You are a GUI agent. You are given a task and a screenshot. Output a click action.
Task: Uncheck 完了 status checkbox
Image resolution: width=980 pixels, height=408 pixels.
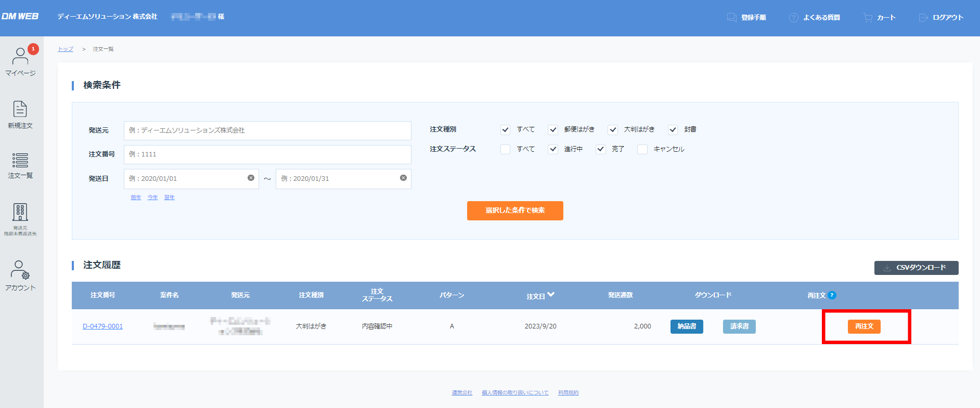[x=601, y=149]
